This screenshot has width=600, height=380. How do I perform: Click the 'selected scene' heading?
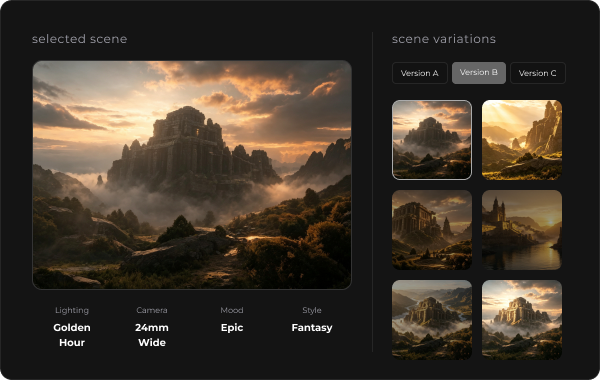[x=80, y=39]
